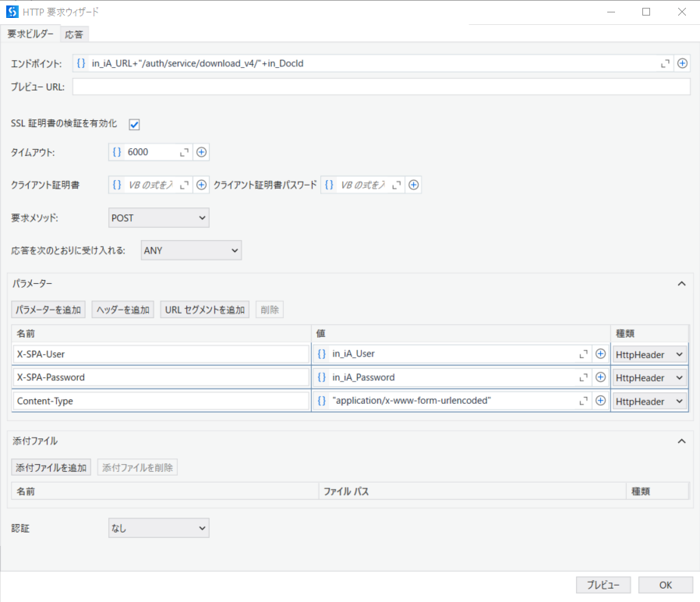The width and height of the screenshot is (700, 602).
Task: Click the plus icon beside the timeout field
Action: [201, 152]
